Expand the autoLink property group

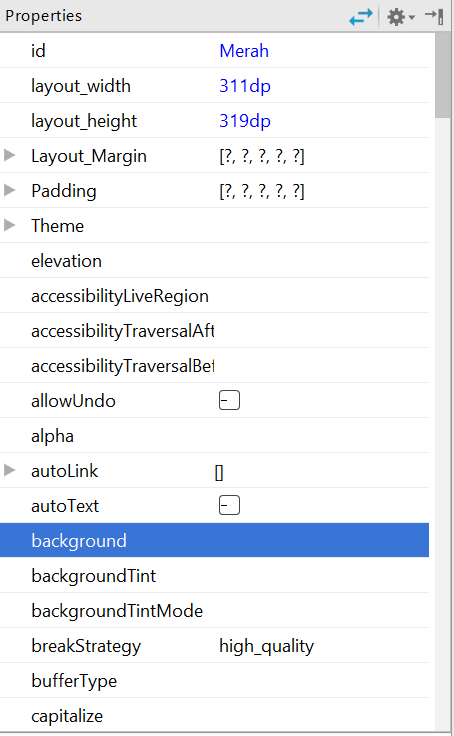click(9, 470)
